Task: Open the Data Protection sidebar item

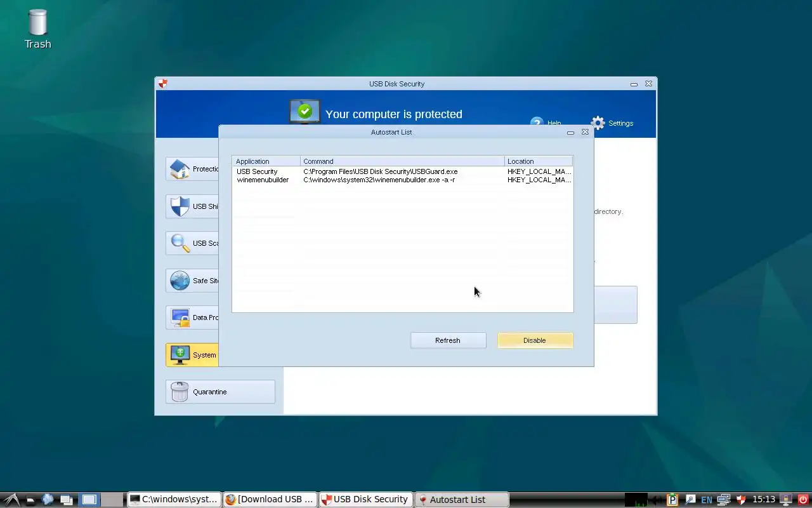Action: 192,317
